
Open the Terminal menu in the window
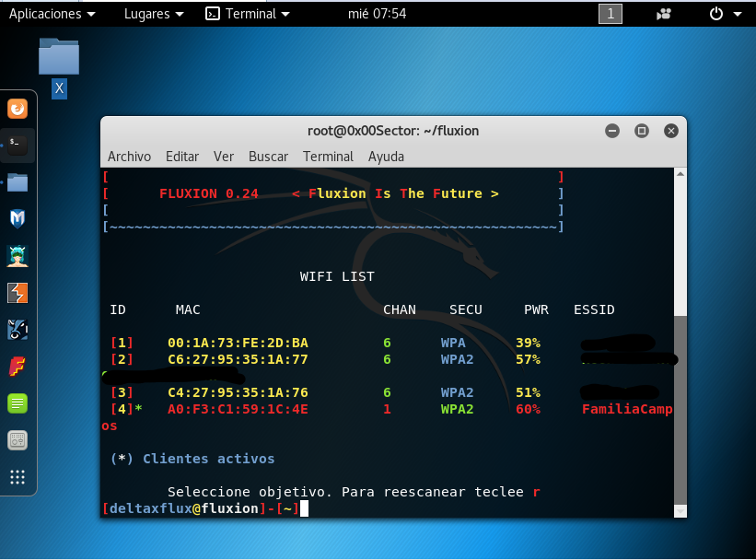coord(329,157)
